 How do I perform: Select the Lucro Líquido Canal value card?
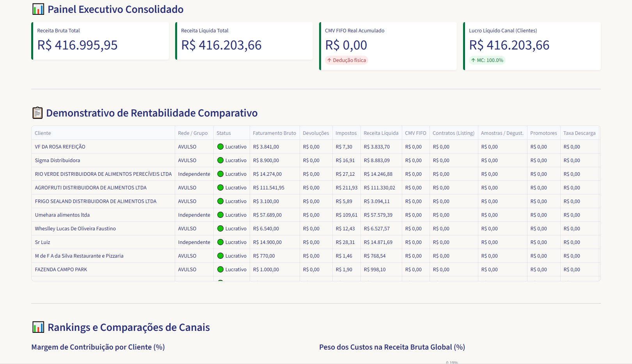tap(532, 46)
